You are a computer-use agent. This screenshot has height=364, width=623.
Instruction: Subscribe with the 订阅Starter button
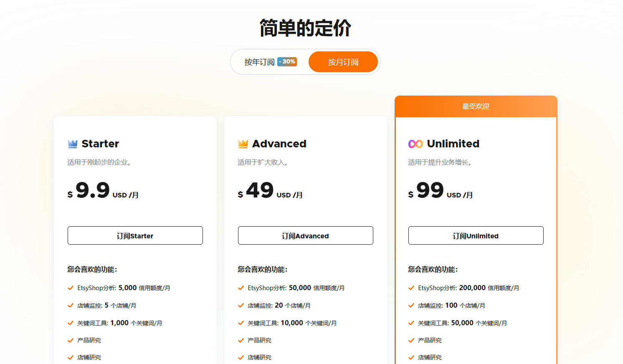tap(135, 235)
